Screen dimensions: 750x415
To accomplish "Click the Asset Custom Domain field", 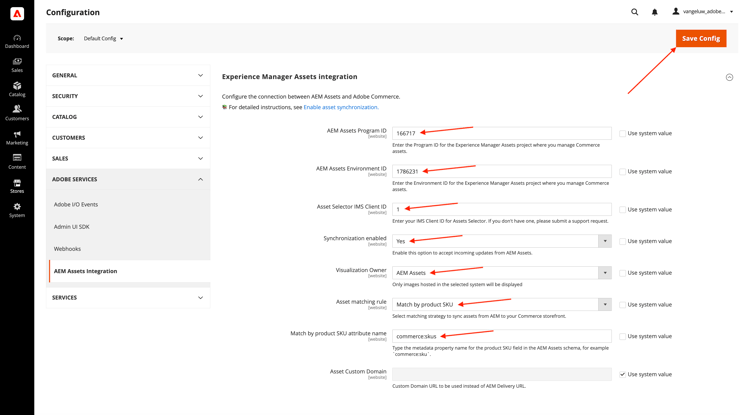I will click(x=502, y=374).
